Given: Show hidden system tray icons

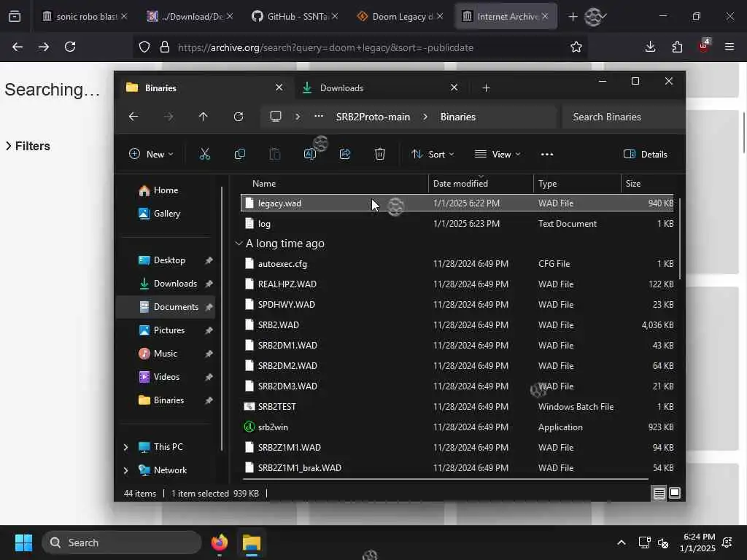Looking at the screenshot, I should 622,542.
